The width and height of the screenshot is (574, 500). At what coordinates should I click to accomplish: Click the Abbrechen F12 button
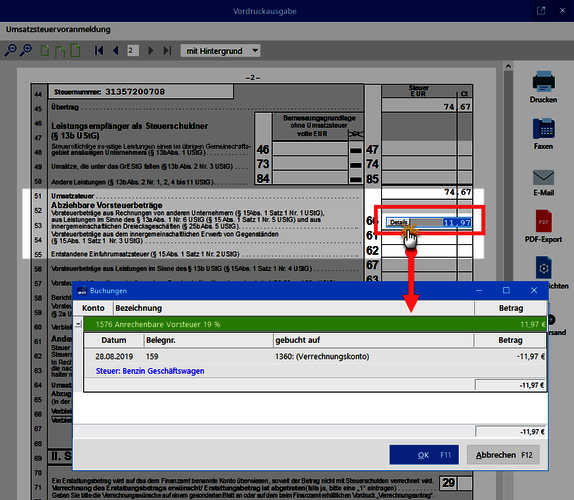tap(503, 455)
